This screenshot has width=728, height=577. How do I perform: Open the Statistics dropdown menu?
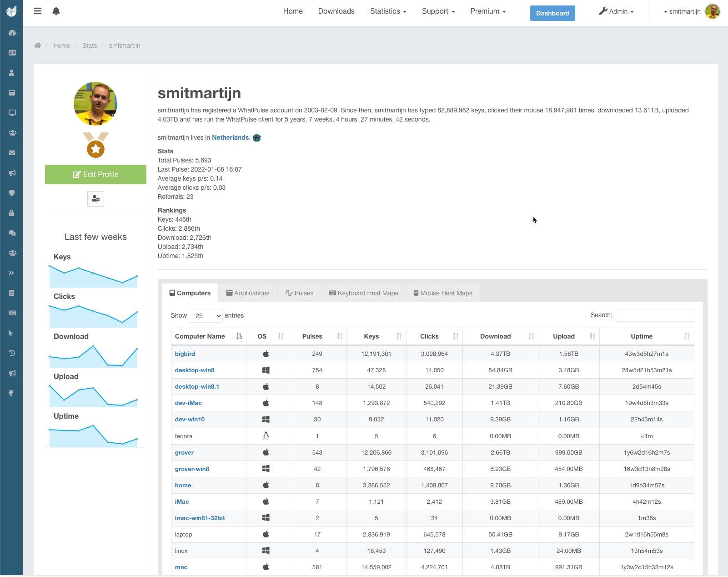pos(388,11)
